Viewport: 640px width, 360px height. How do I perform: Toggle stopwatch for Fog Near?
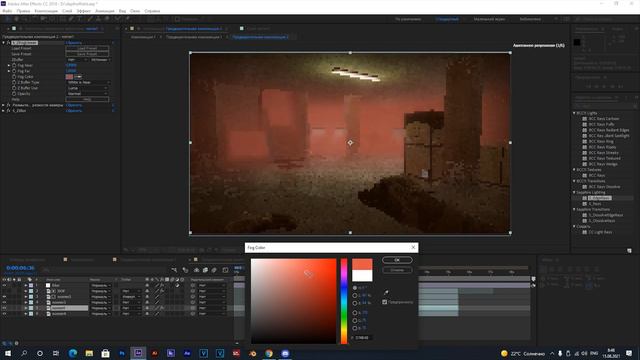(x=14, y=65)
